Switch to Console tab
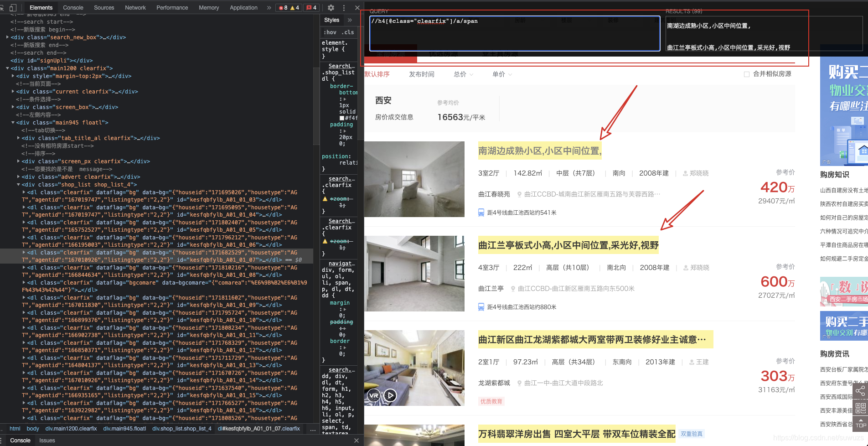The image size is (868, 446). click(x=73, y=8)
